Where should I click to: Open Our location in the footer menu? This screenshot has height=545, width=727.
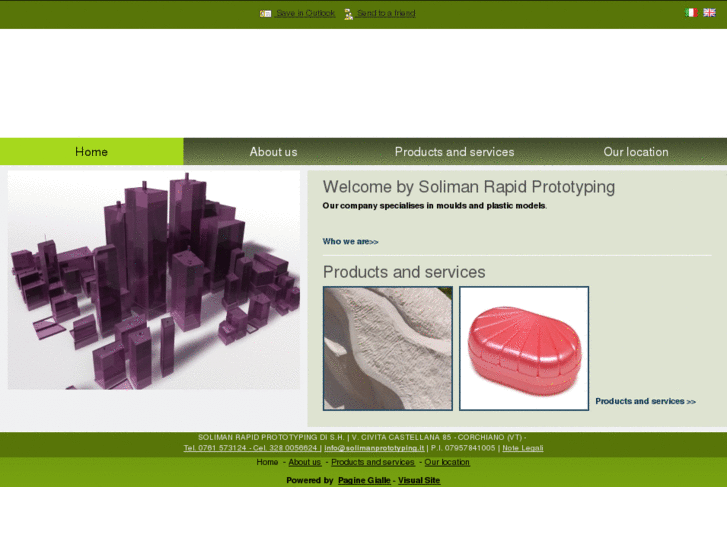[x=447, y=462]
